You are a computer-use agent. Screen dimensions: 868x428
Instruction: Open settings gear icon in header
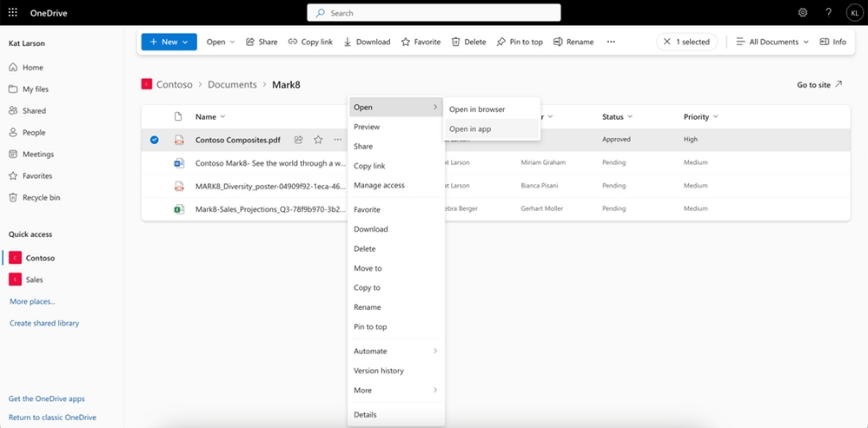pos(803,13)
